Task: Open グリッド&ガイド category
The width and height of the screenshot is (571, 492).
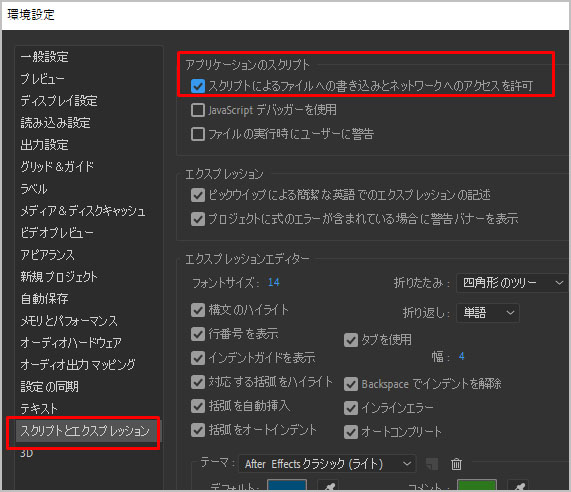Action: [x=57, y=167]
